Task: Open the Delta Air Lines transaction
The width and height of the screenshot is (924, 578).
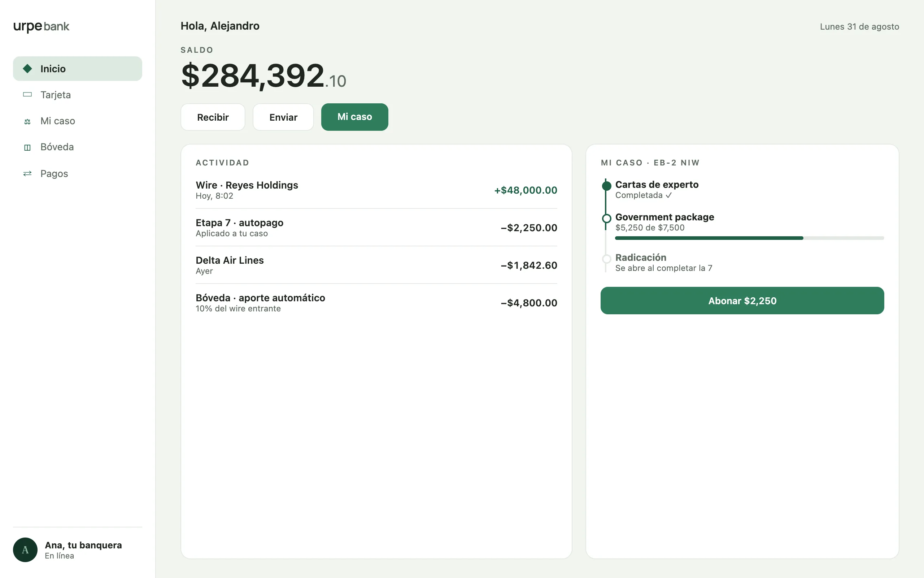Action: (376, 265)
